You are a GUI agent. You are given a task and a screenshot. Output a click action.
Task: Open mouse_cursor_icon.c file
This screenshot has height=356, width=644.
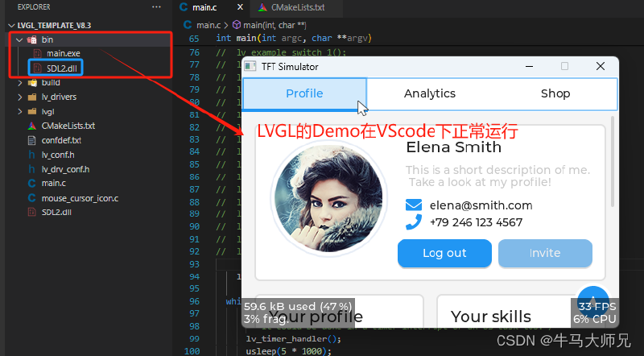point(80,198)
